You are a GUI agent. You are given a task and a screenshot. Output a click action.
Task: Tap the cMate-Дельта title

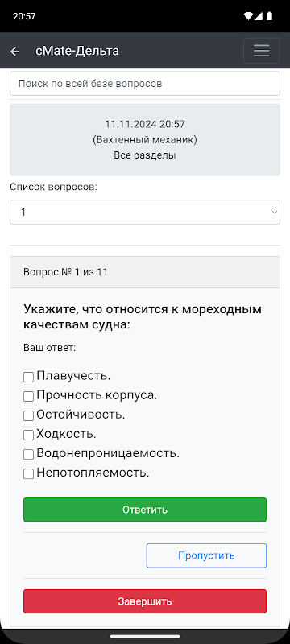click(x=77, y=51)
